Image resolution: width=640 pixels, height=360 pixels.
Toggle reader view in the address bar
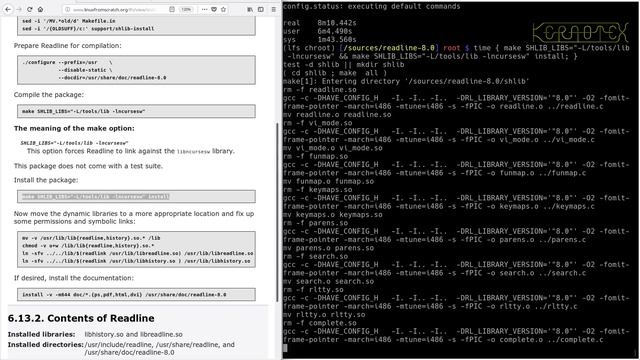[x=172, y=9]
